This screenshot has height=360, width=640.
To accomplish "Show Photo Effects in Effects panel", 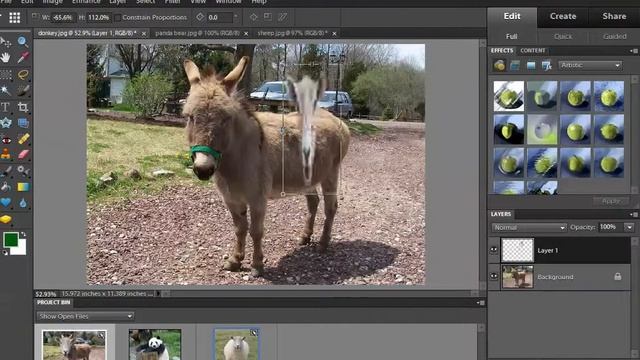I will (x=531, y=65).
